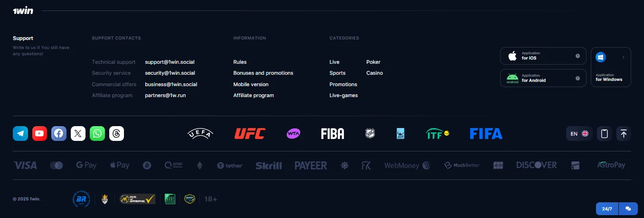Select the Casino category
The image size is (644, 218).
[374, 73]
